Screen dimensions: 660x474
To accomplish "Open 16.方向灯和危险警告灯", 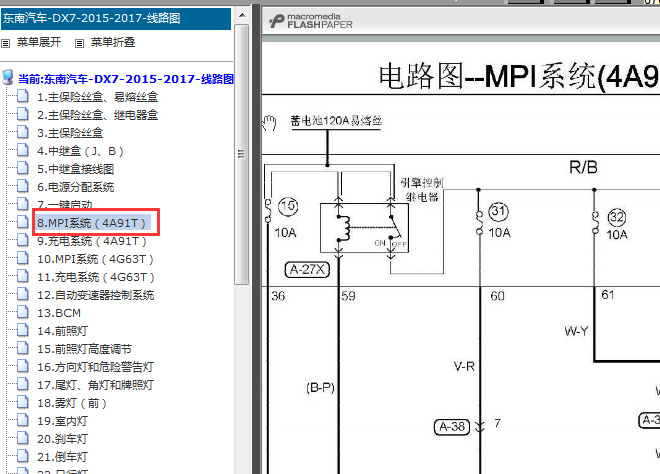I will click(x=95, y=367).
